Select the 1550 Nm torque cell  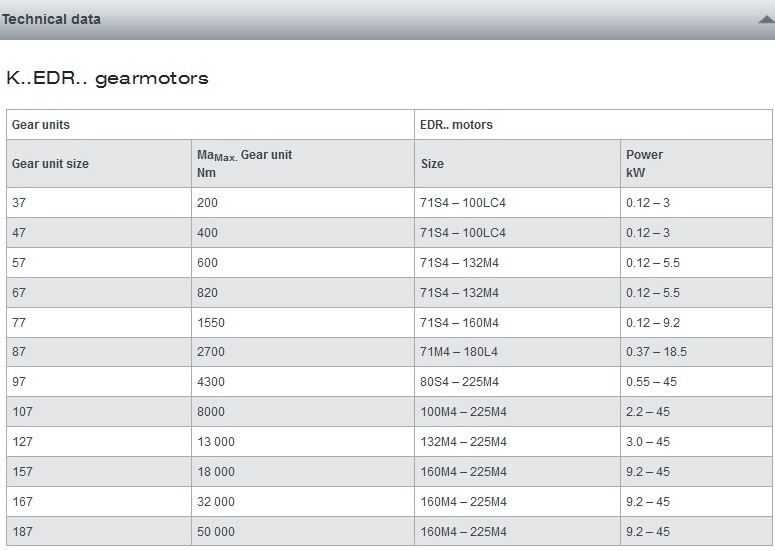tap(302, 323)
